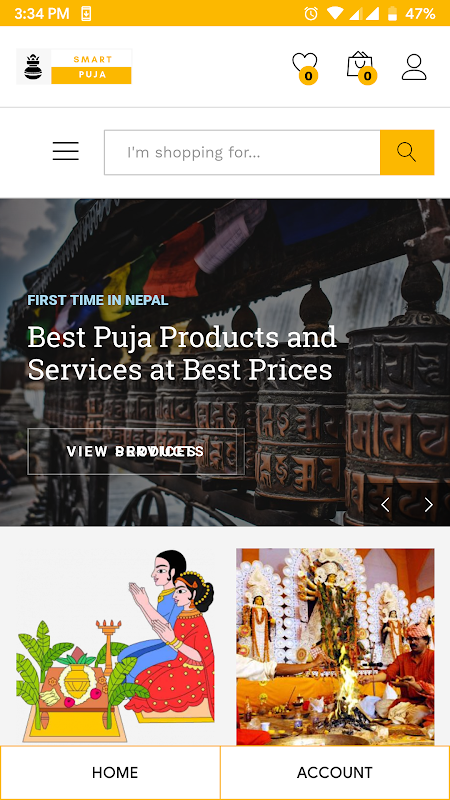Go to next banner slide
The image size is (450, 800).
[x=429, y=505]
